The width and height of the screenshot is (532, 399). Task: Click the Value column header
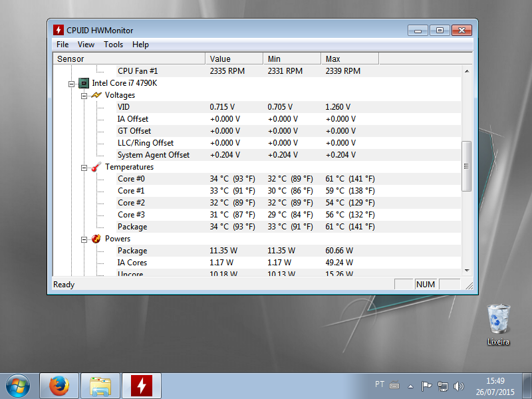pos(234,59)
